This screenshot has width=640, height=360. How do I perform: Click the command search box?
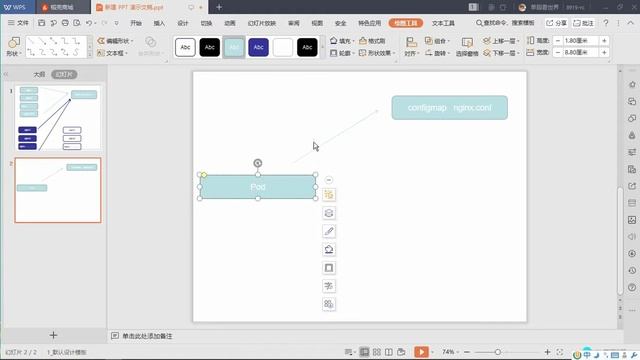pos(505,23)
